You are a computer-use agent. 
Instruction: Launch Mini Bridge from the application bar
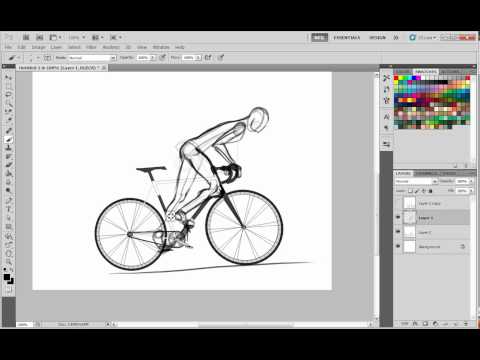(40, 37)
